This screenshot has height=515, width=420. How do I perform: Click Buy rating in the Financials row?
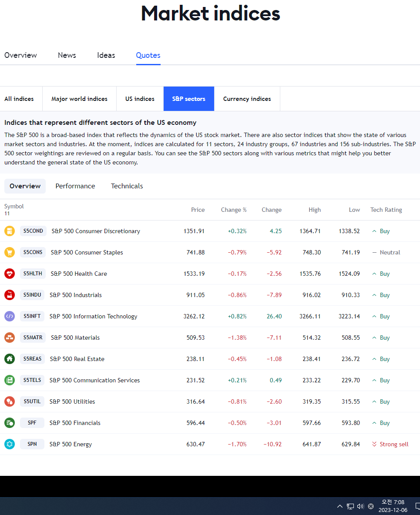tap(381, 423)
